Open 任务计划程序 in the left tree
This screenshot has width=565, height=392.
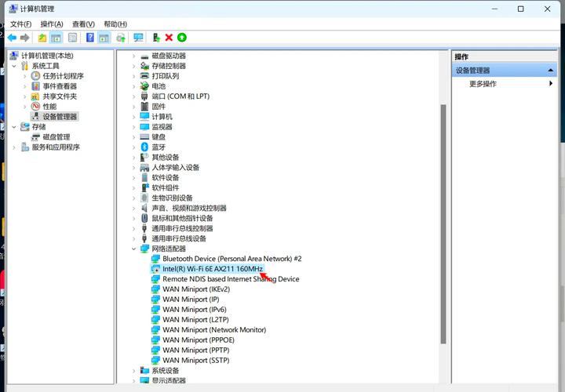[63, 76]
